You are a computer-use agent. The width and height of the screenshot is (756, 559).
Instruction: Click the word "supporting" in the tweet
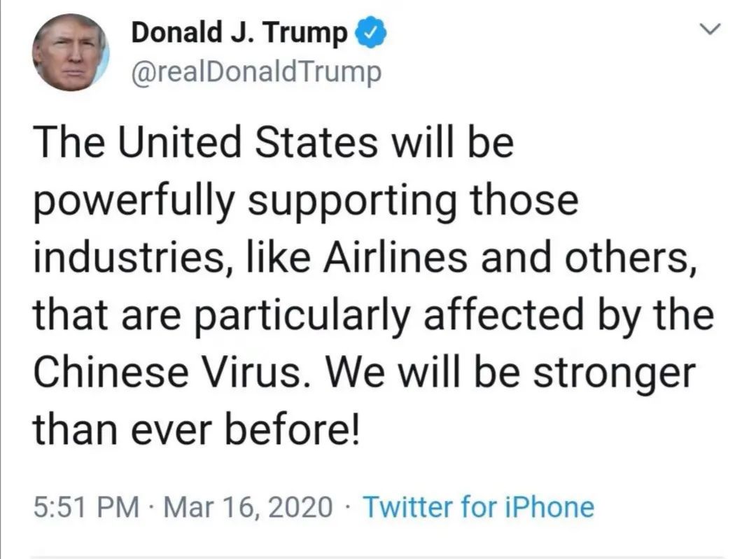[x=351, y=203]
